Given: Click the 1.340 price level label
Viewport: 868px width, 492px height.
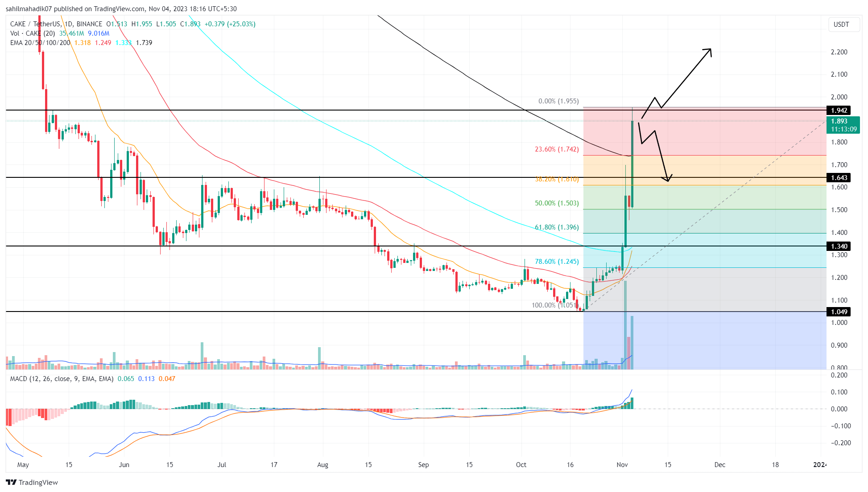Looking at the screenshot, I should (839, 246).
